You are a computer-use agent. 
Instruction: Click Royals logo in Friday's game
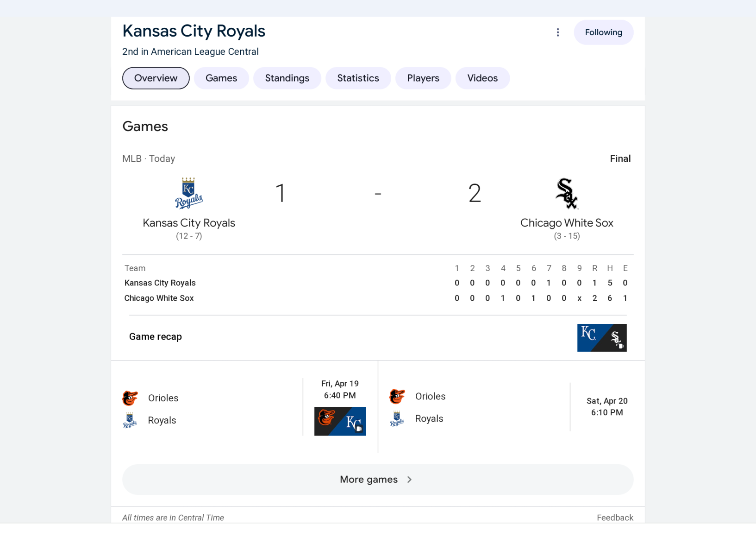[x=130, y=420]
